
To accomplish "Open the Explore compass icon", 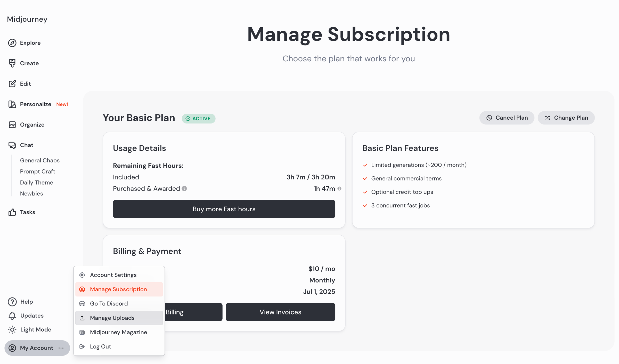I will [x=12, y=43].
